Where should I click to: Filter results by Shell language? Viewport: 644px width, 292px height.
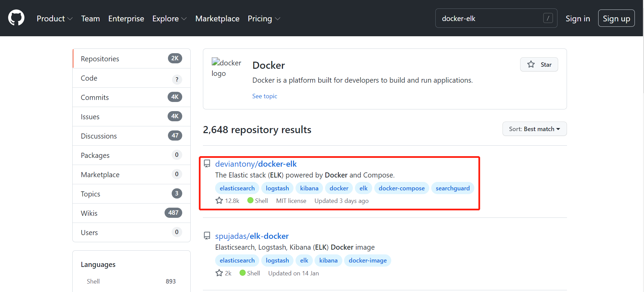point(131,281)
